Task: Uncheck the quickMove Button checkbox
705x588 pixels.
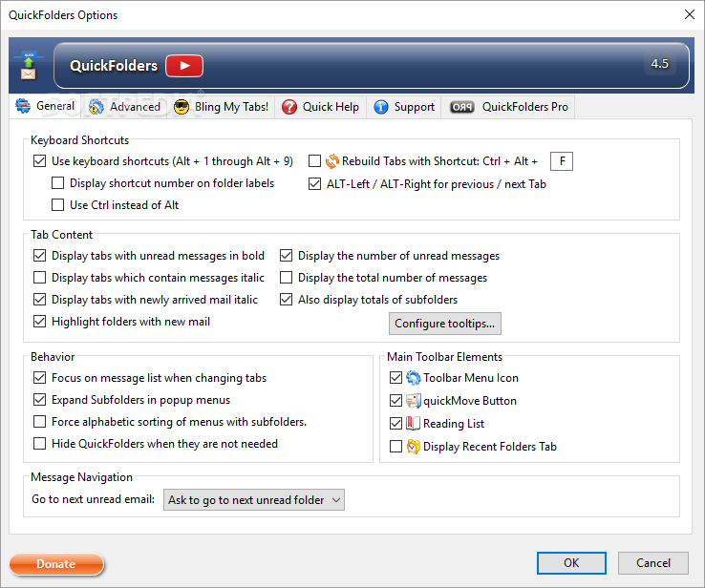Action: pos(395,400)
